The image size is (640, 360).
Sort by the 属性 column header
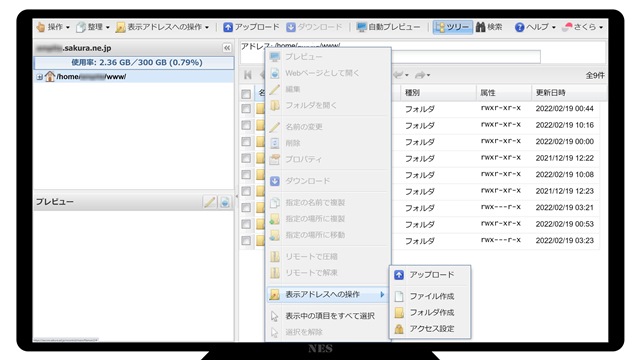point(504,93)
